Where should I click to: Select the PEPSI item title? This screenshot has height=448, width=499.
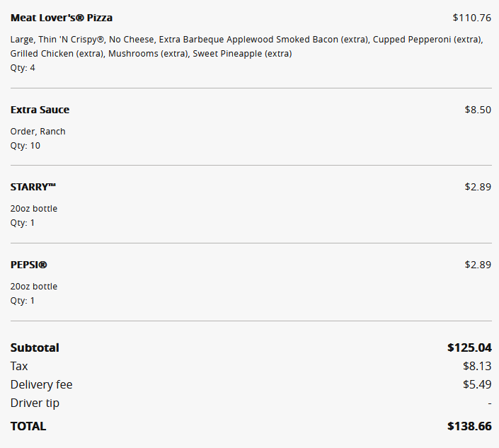[28, 265]
